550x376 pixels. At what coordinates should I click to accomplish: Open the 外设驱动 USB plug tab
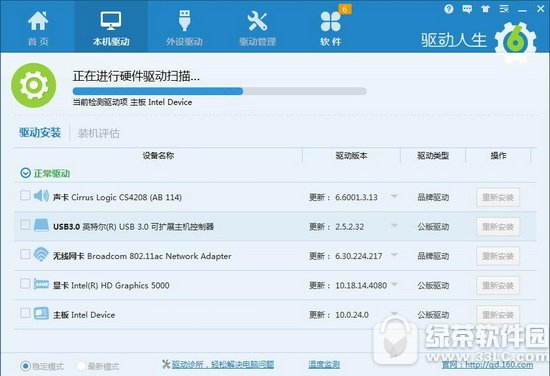coord(184,28)
